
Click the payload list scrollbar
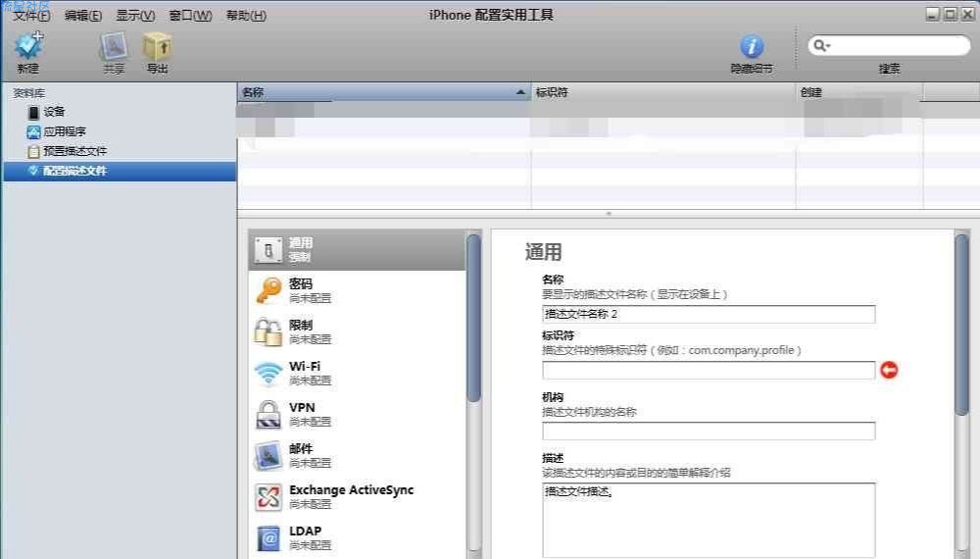click(474, 318)
